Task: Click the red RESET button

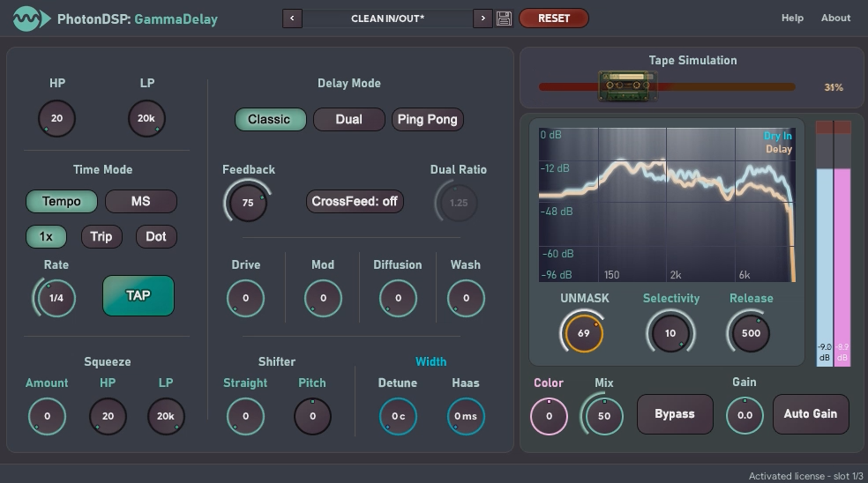Action: tap(554, 19)
